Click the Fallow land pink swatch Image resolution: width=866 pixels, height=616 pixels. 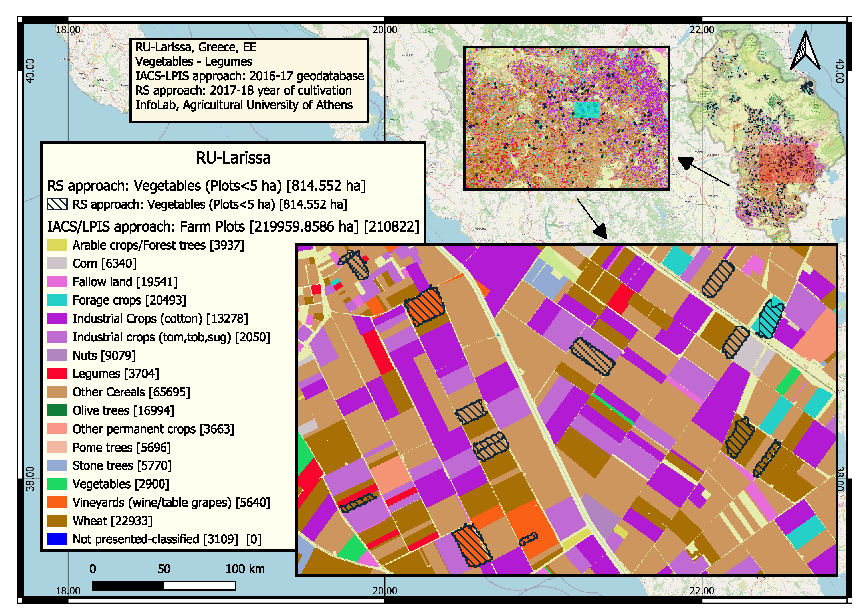[x=57, y=282]
